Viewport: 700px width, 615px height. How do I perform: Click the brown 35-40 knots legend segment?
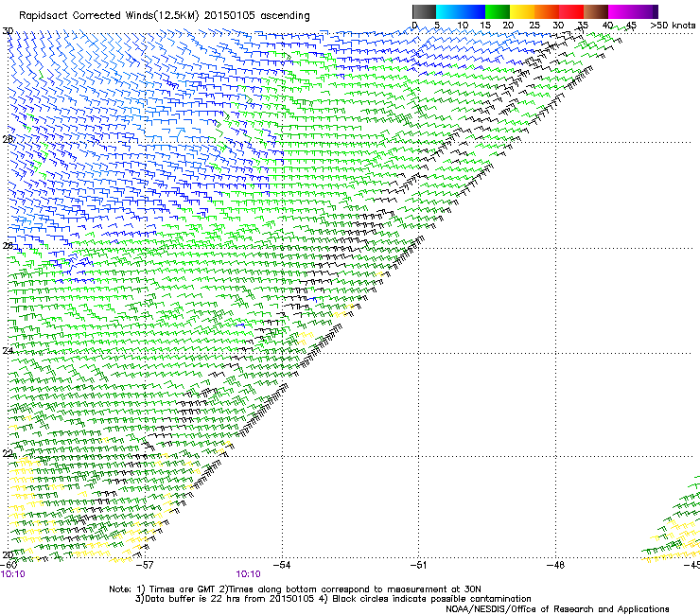coord(596,11)
